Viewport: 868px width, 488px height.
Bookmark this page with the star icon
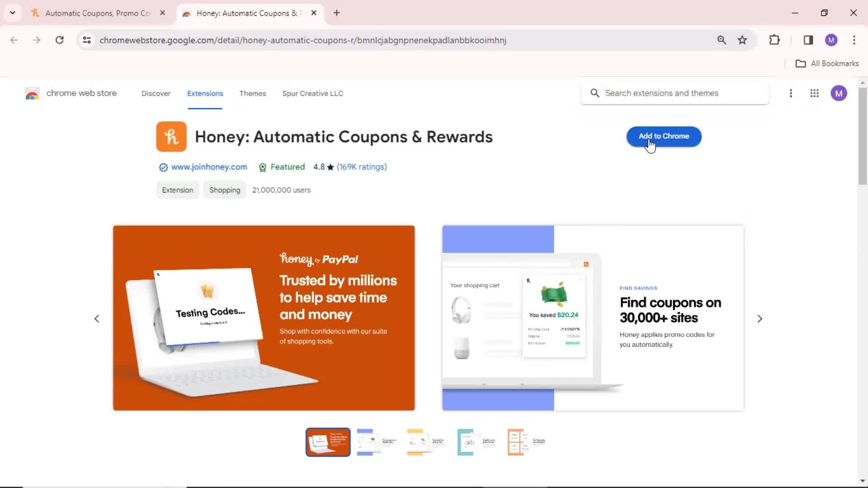(x=742, y=40)
